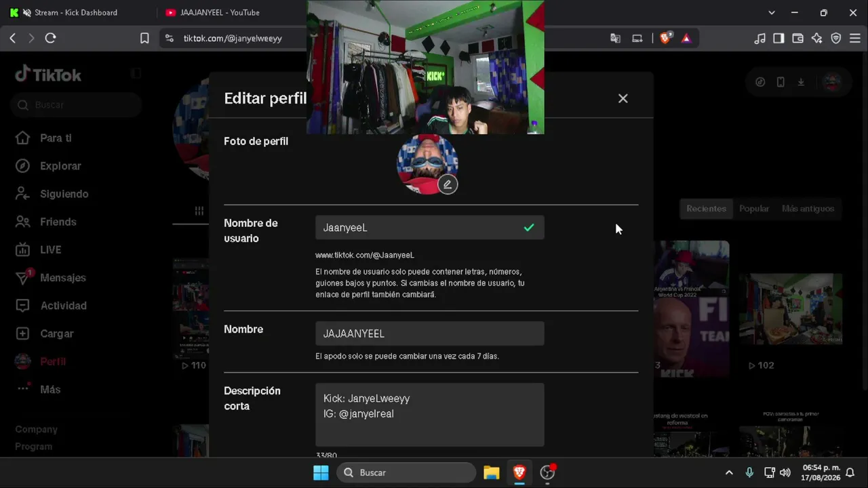This screenshot has width=868, height=488.
Task: Toggle the browser sidebar panel
Action: click(778, 39)
